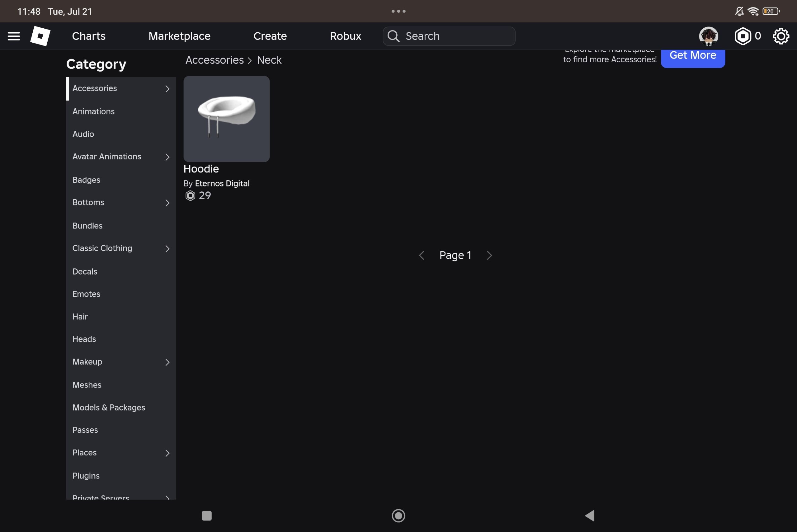Click the Hoodie price of 29

coord(205,195)
